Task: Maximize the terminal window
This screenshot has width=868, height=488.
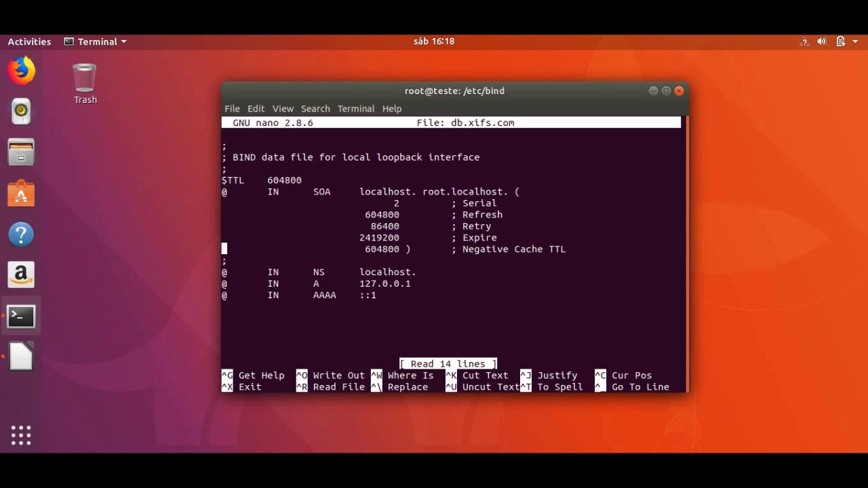Action: click(x=666, y=91)
